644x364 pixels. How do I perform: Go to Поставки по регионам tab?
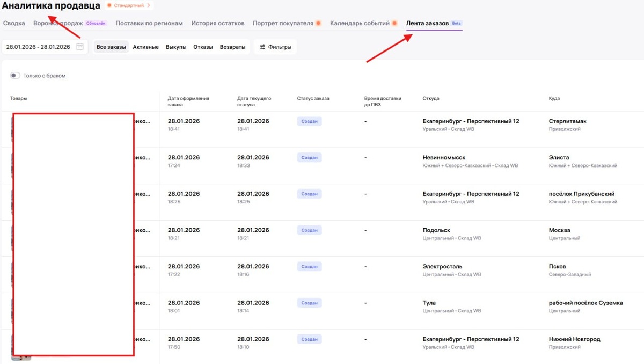coord(149,24)
